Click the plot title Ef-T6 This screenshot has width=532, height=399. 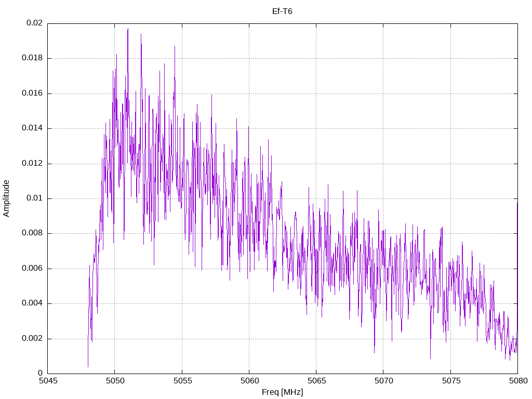coord(282,11)
